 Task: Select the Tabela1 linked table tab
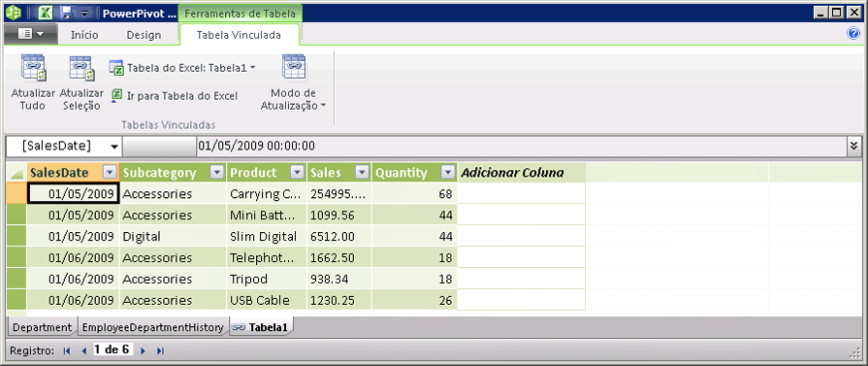(261, 327)
